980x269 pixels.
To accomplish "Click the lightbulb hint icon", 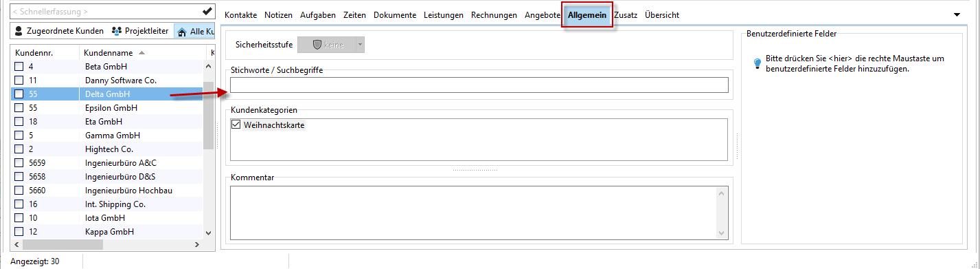I will pyautogui.click(x=757, y=64).
